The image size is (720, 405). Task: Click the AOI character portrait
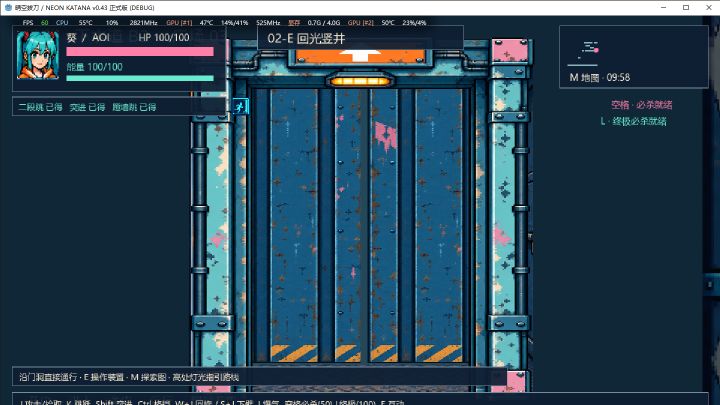[x=38, y=56]
